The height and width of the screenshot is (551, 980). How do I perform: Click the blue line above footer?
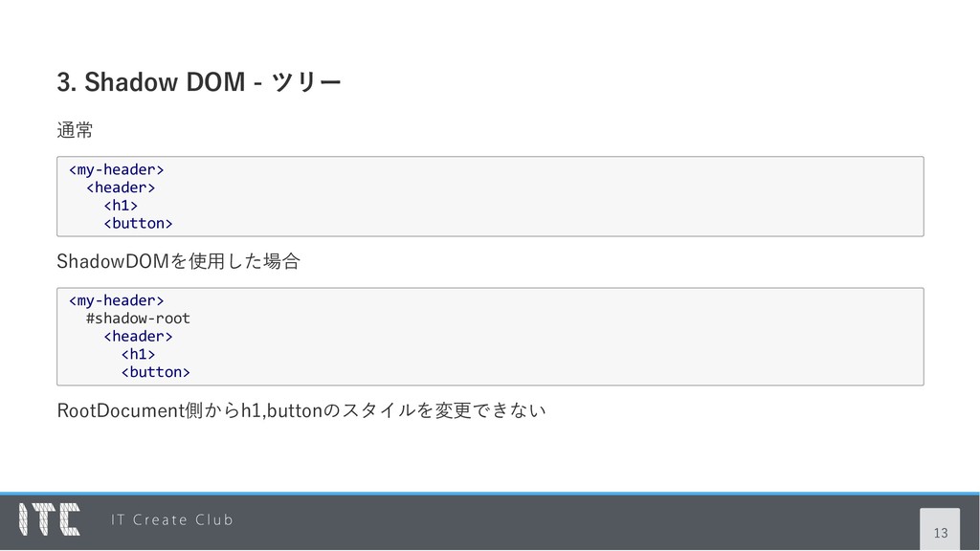coord(490,494)
